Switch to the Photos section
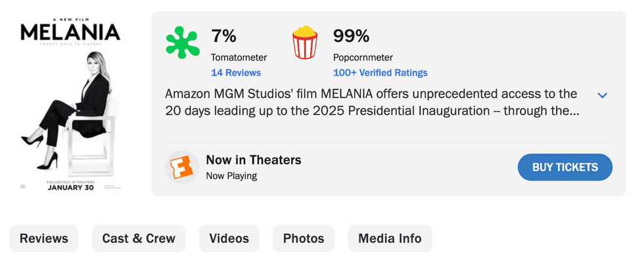644x264 pixels. point(304,238)
